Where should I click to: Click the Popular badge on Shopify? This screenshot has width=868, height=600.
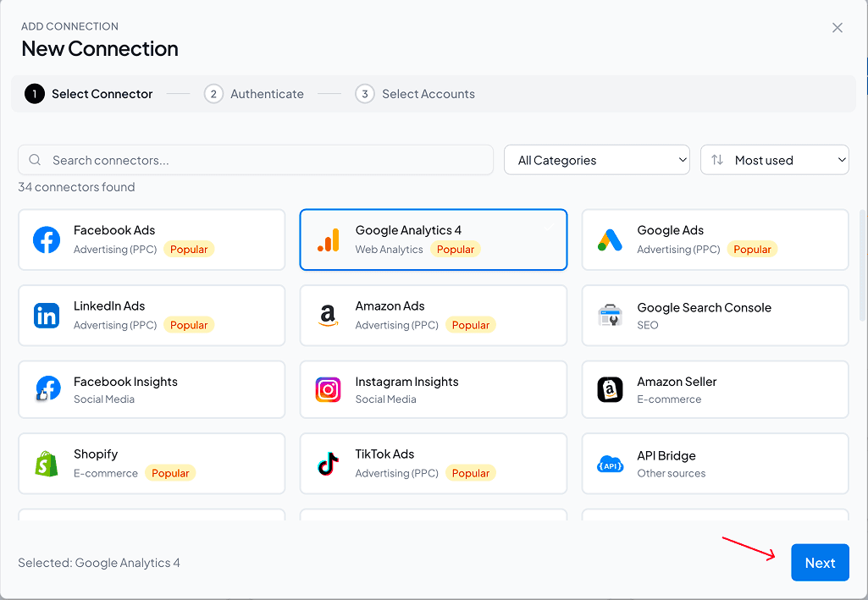coord(170,473)
